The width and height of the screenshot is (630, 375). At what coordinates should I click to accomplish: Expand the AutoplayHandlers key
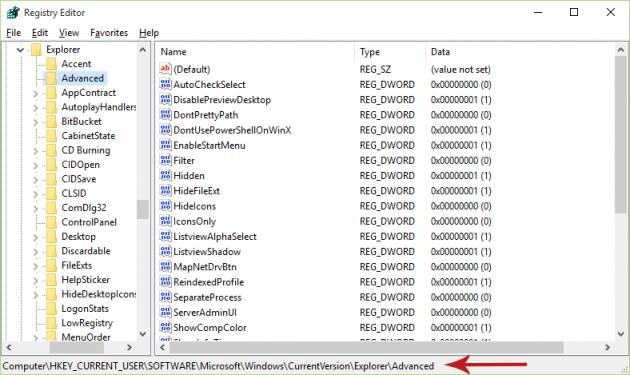coord(35,108)
